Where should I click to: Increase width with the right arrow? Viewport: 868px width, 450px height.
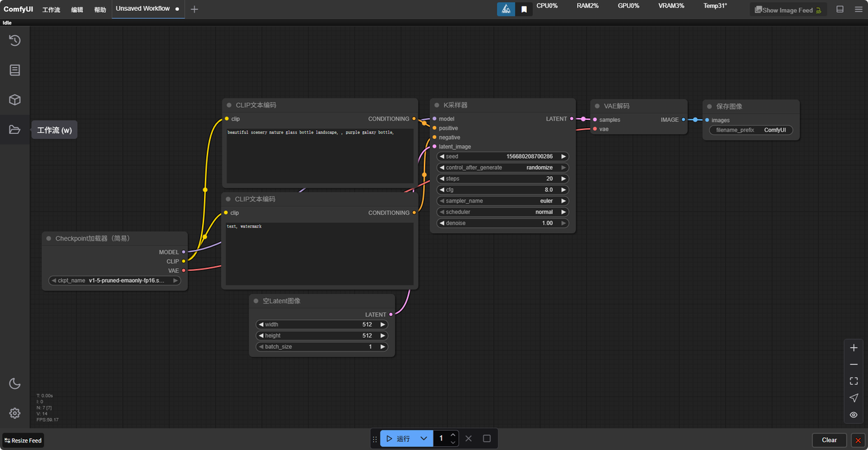pyautogui.click(x=382, y=325)
